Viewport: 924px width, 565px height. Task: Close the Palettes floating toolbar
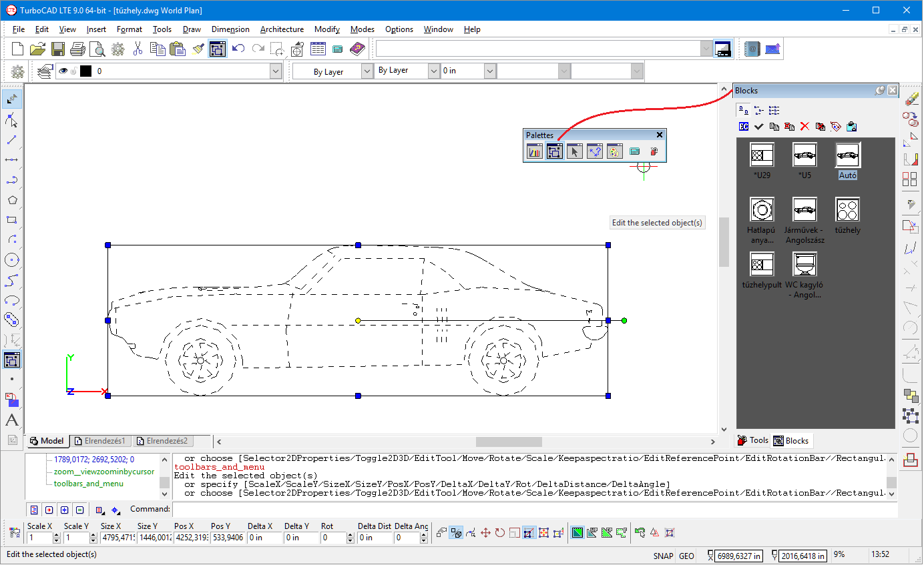pos(660,135)
